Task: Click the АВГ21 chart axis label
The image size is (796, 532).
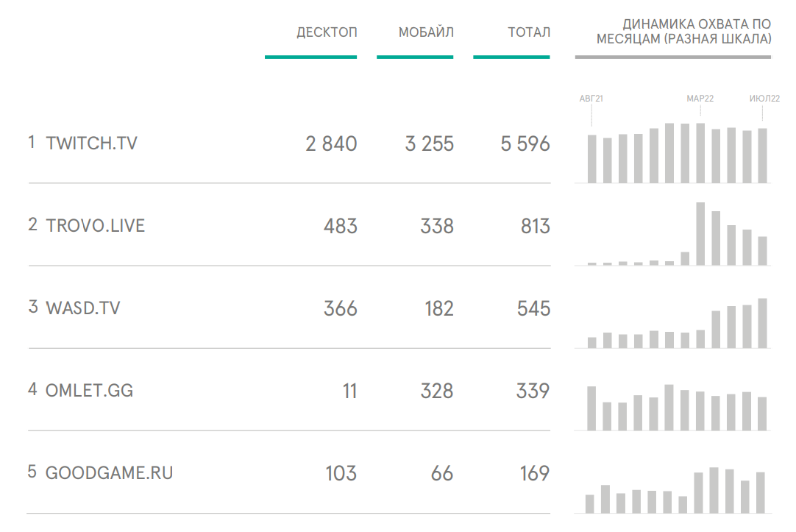Action: click(x=591, y=98)
